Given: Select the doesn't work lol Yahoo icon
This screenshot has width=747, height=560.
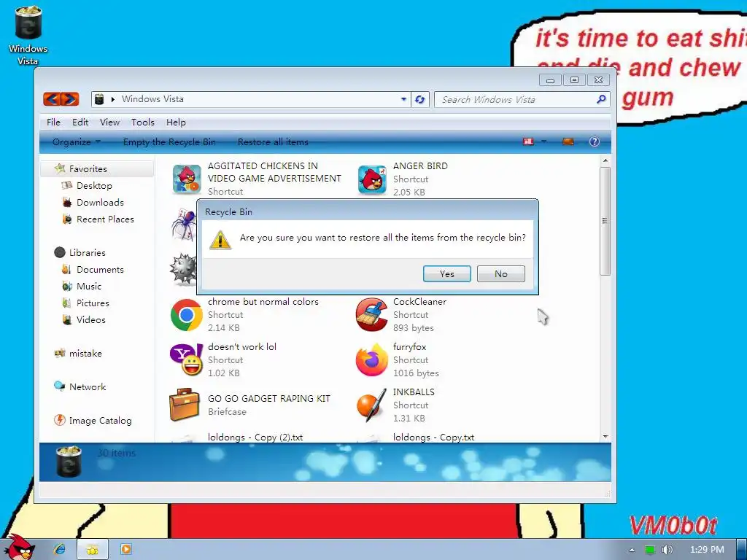Looking at the screenshot, I should pyautogui.click(x=186, y=360).
